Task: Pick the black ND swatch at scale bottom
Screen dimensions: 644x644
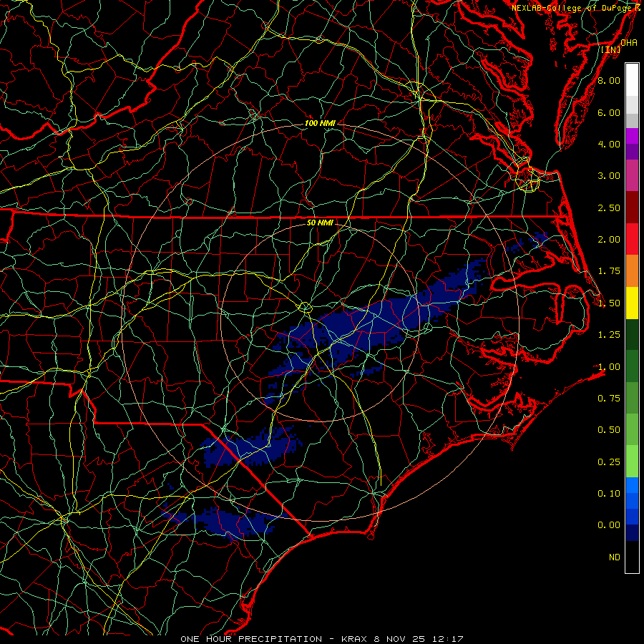Action: [x=632, y=557]
